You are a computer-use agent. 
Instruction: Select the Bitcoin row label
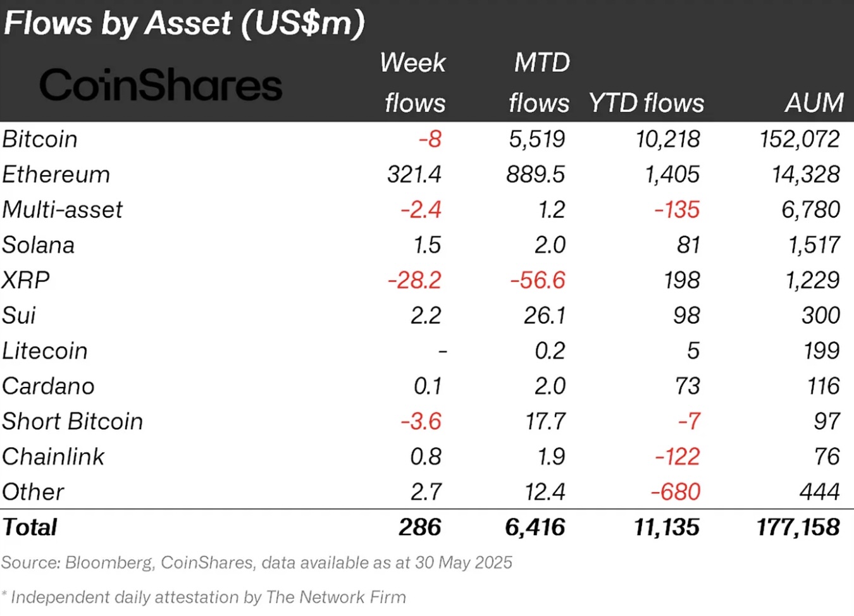40,139
